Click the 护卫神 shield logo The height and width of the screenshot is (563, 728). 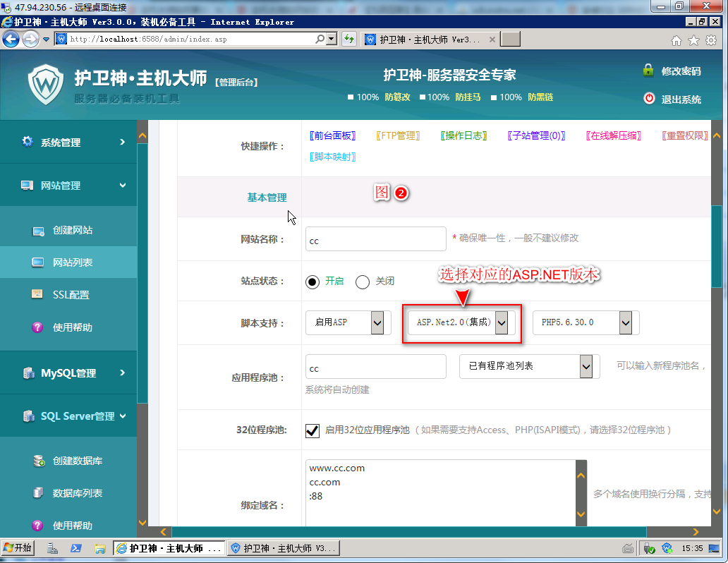click(x=45, y=84)
